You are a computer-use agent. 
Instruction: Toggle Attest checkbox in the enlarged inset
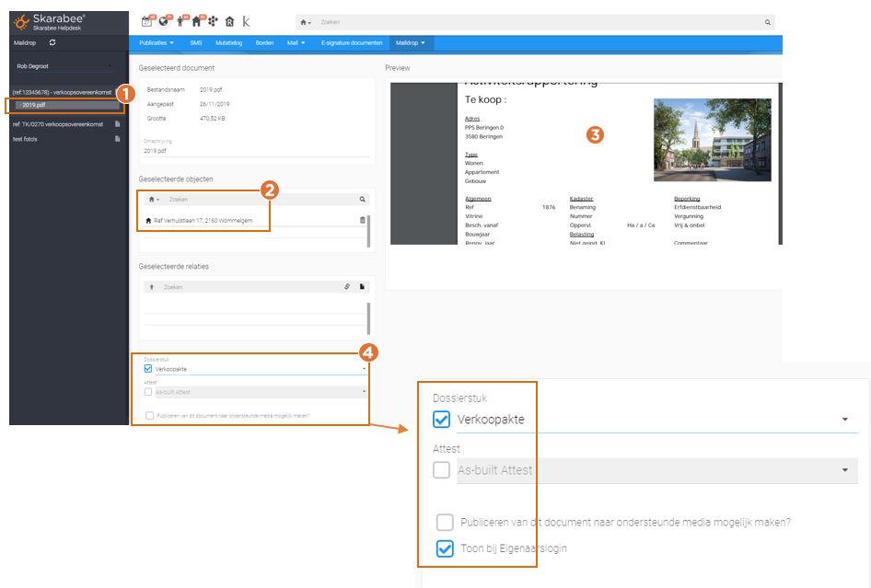442,469
